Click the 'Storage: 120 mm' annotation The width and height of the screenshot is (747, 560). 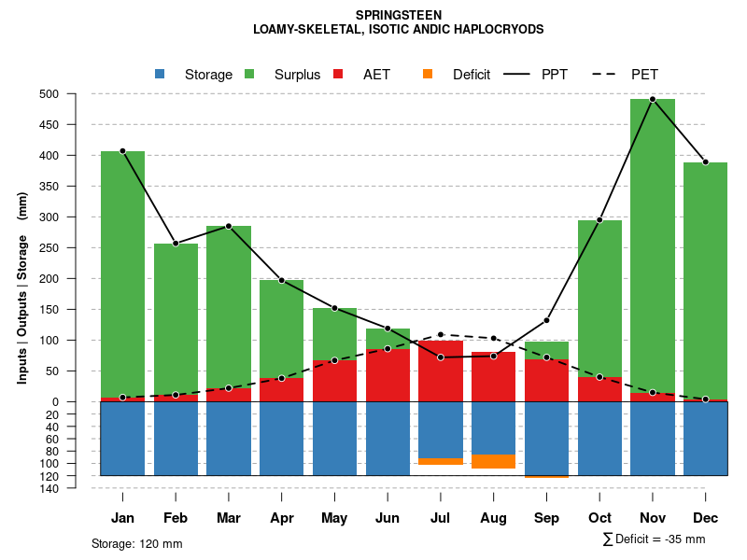point(136,543)
